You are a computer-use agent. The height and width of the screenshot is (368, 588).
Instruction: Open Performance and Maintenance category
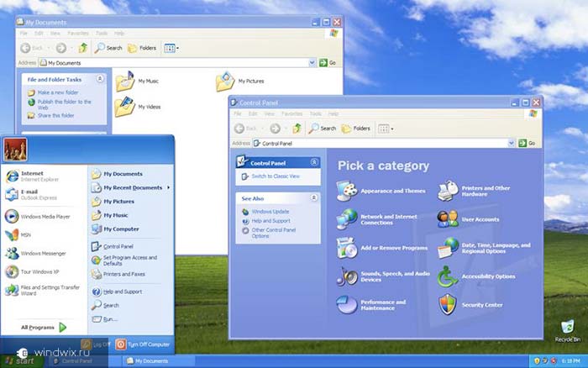[371, 305]
